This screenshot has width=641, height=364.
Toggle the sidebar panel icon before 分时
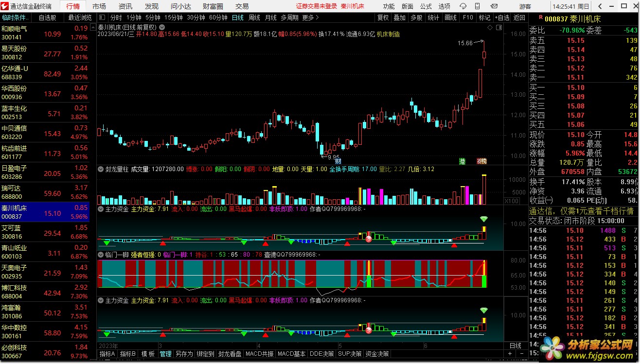tap(102, 17)
